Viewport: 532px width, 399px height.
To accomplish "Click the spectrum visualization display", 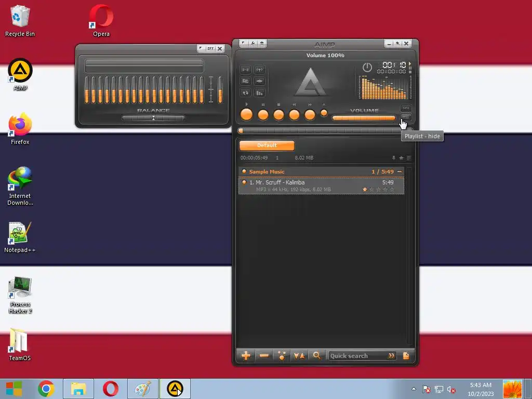I will point(385,87).
